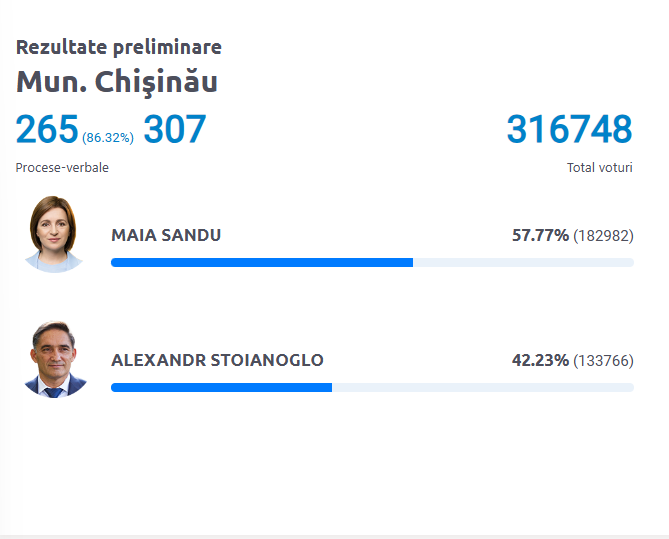Click Alexandr Stoianoglo's portrait photo
Viewport: 669px width, 539px height.
pyautogui.click(x=54, y=359)
